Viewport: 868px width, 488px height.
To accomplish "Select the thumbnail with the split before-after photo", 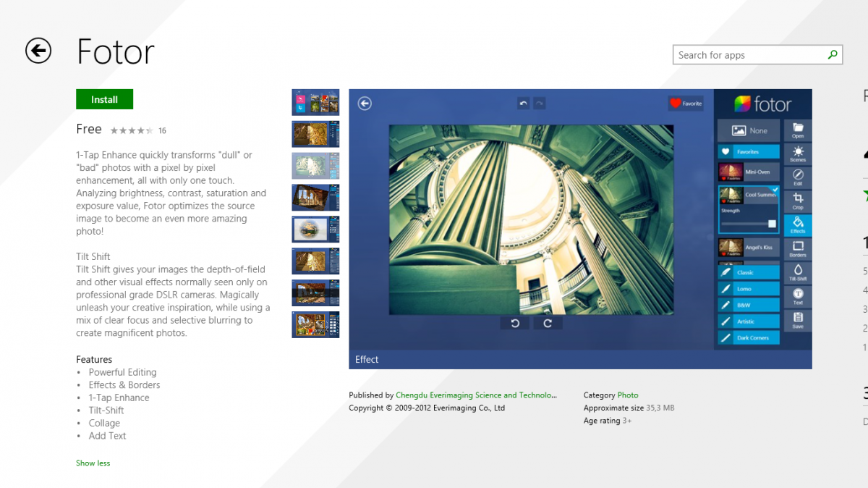I will [x=315, y=134].
